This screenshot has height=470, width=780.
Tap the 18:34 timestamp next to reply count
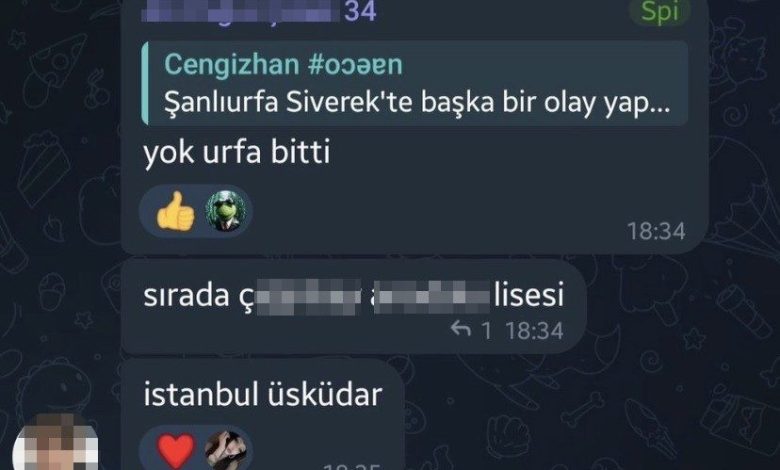tap(534, 331)
